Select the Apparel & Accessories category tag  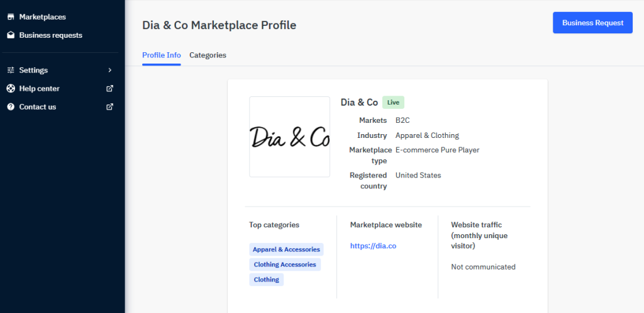pyautogui.click(x=286, y=249)
